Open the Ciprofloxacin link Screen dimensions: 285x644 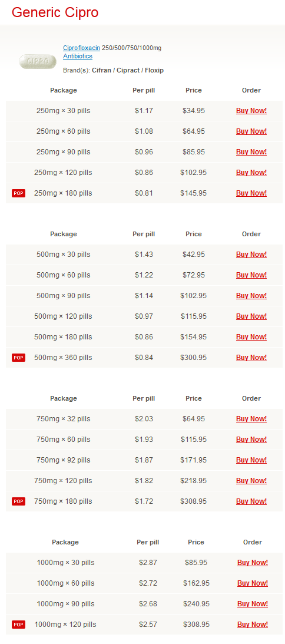[x=81, y=48]
